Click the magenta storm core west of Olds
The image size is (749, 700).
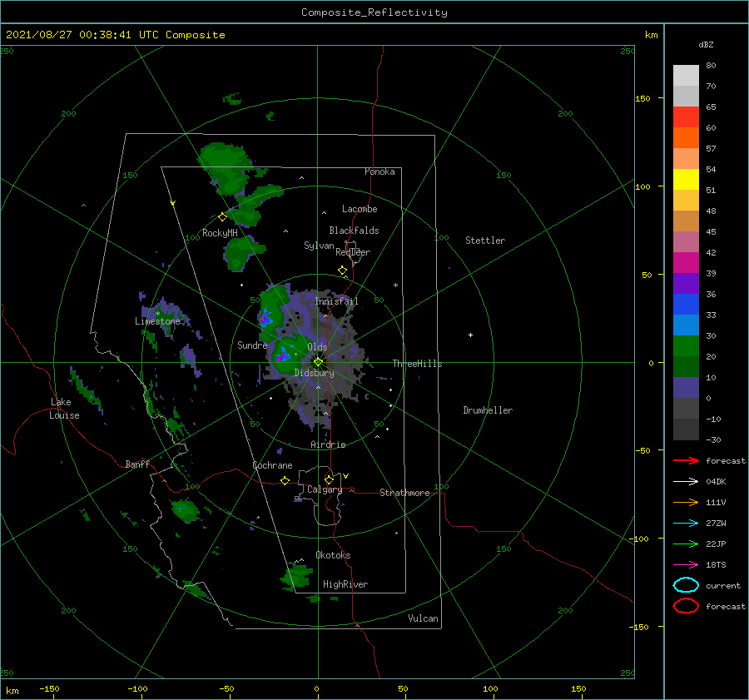point(282,355)
